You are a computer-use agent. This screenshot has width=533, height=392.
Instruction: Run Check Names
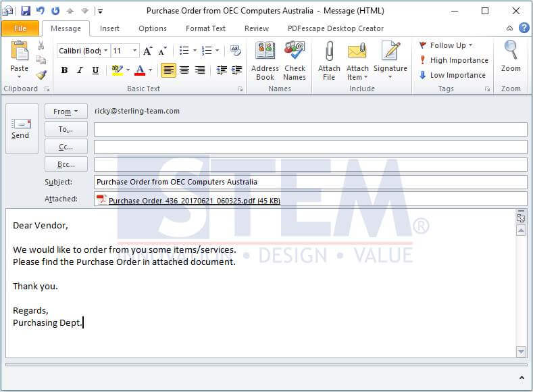[x=295, y=61]
